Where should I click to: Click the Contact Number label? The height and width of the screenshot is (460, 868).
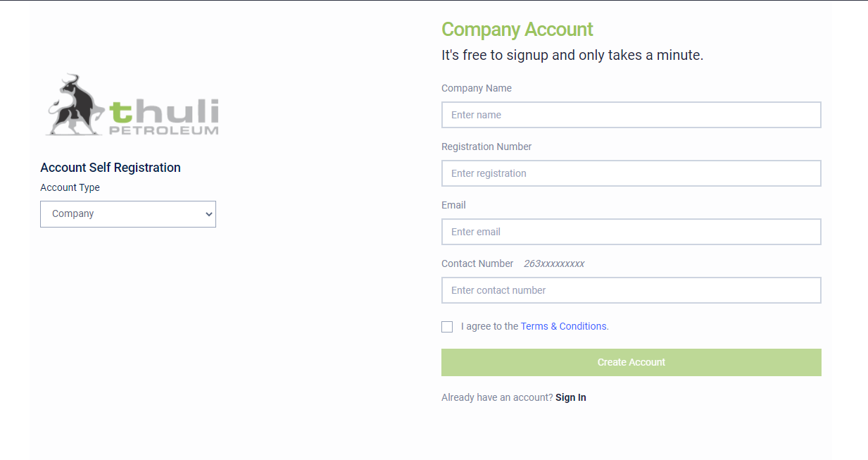click(x=477, y=263)
